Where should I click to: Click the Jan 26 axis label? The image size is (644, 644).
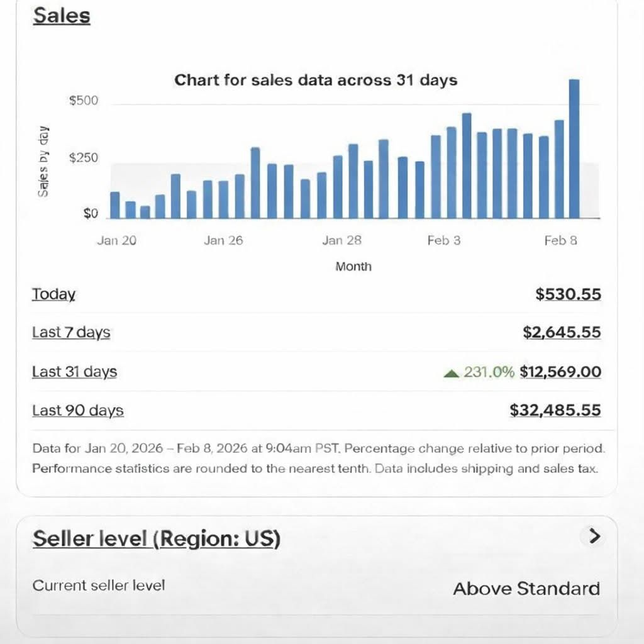click(x=223, y=241)
